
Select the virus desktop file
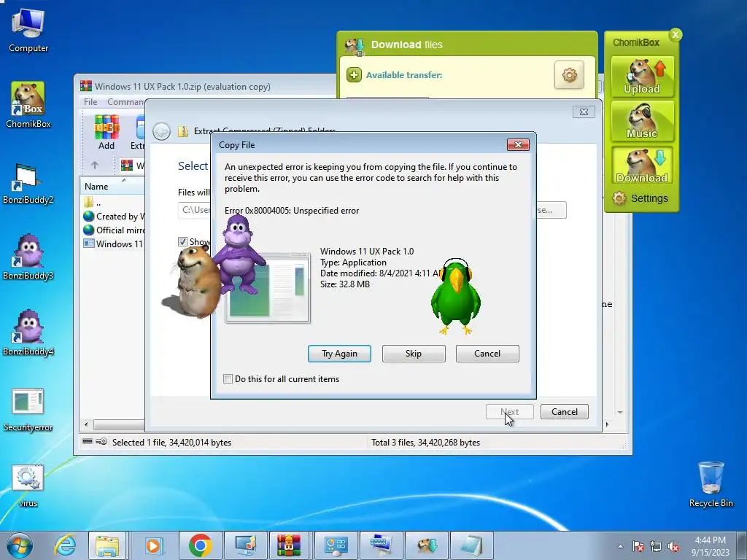point(28,486)
